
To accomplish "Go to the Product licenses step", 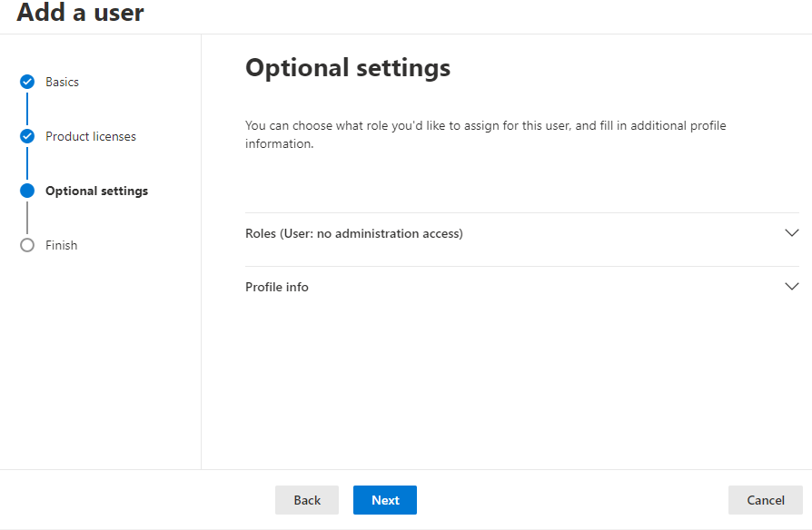I will (x=91, y=136).
